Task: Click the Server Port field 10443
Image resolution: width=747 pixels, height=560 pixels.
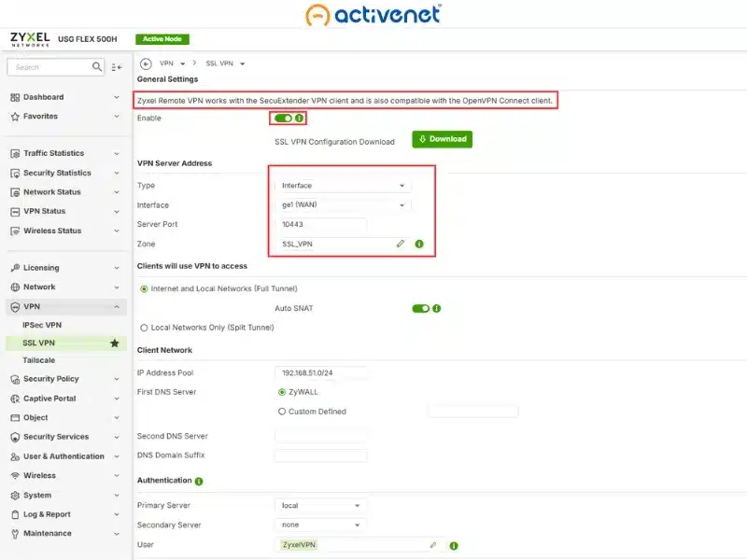Action: coord(320,224)
